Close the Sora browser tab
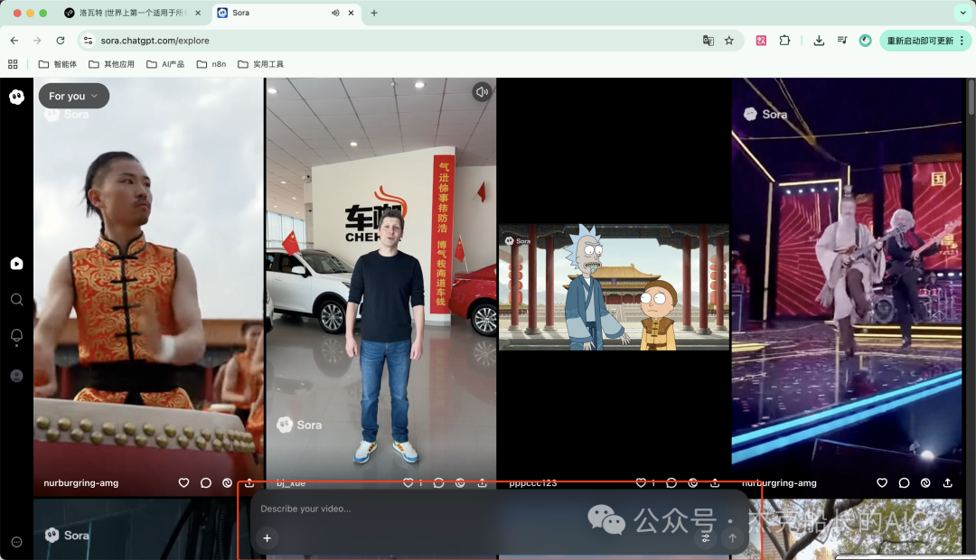This screenshot has width=976, height=560. coord(351,13)
